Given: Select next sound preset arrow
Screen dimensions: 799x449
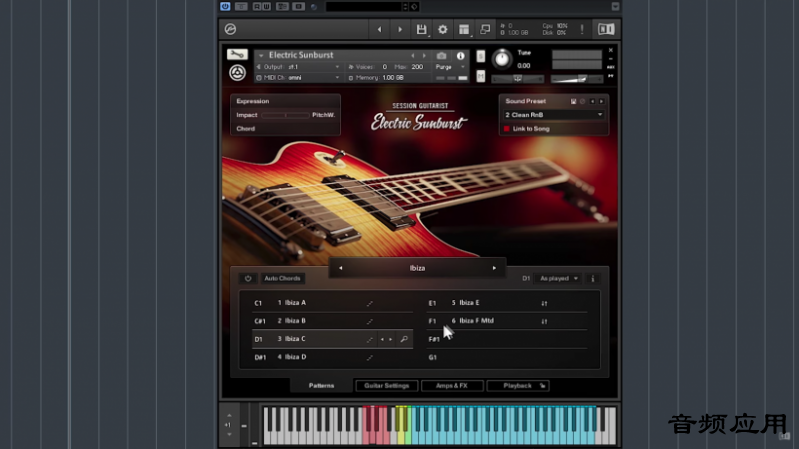Looking at the screenshot, I should coord(601,101).
